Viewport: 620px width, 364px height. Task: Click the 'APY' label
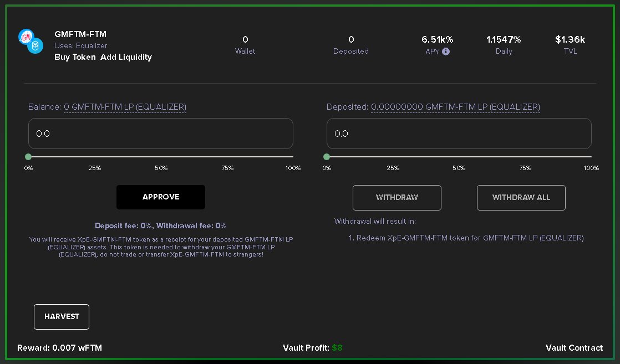433,52
